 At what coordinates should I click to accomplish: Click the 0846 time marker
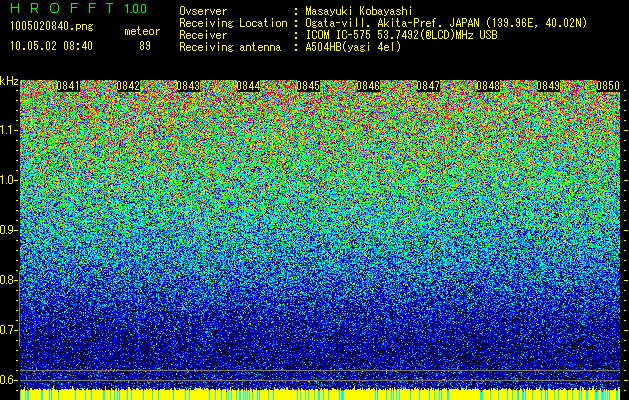pyautogui.click(x=368, y=86)
